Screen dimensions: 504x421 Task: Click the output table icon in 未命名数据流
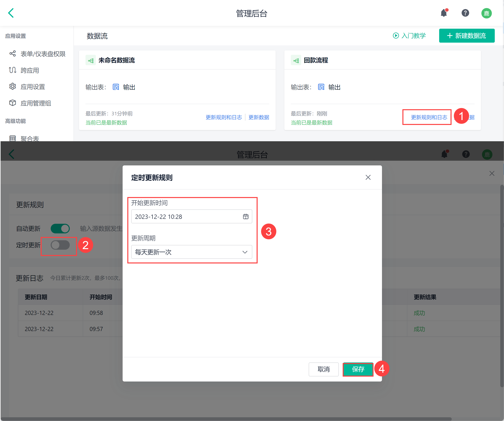point(116,87)
